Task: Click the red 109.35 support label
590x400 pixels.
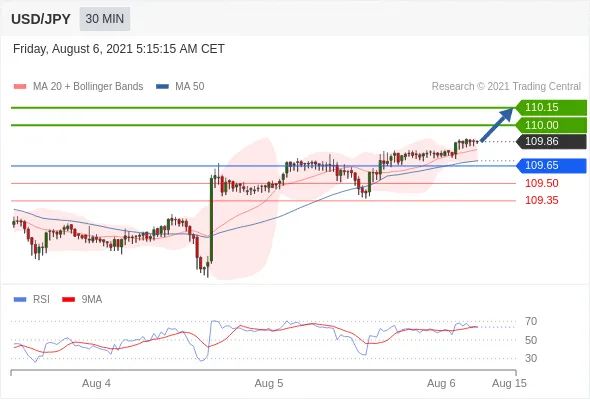Action: coord(541,200)
